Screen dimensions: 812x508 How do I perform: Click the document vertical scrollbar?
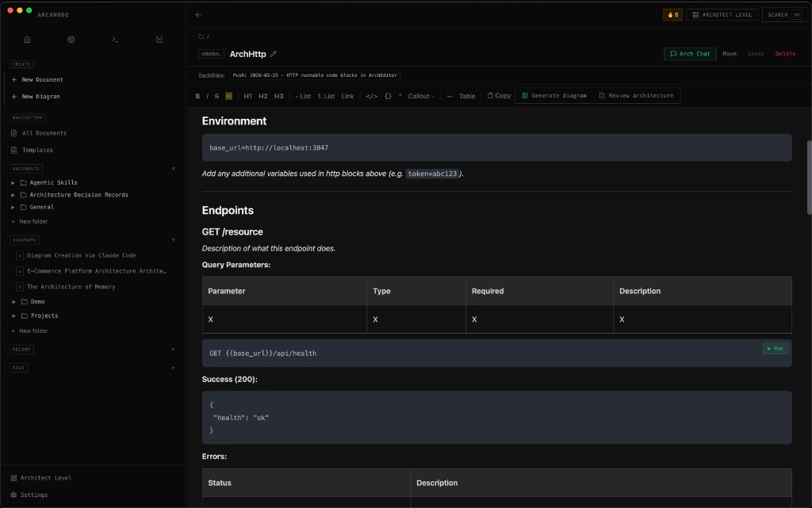coord(809,178)
